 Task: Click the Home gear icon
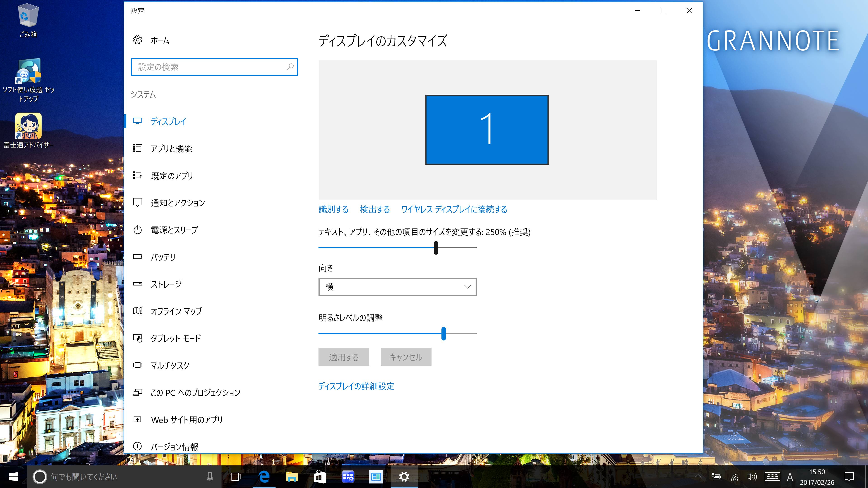tap(137, 40)
